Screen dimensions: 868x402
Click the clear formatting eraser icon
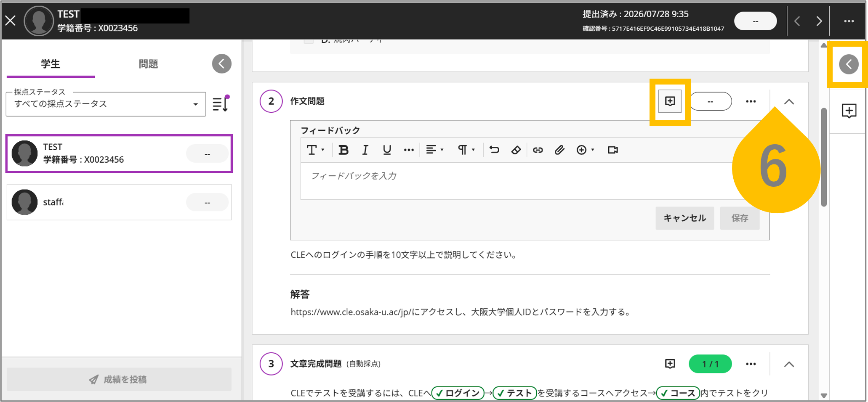tap(516, 150)
